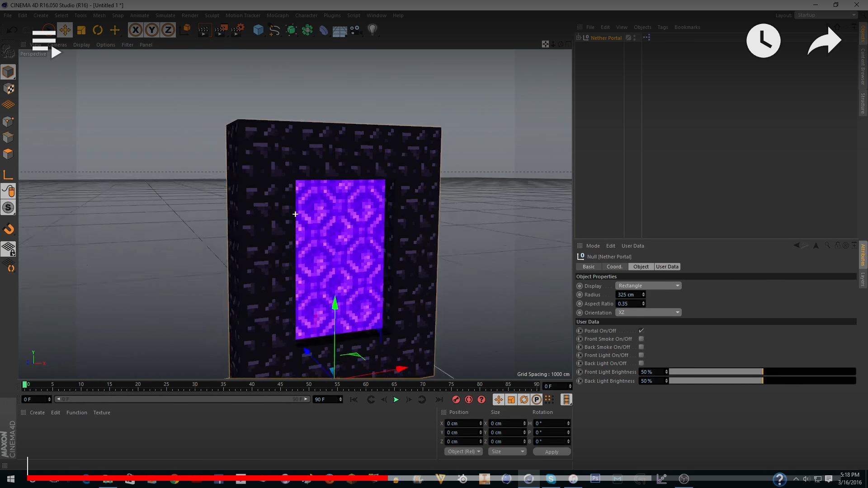Open the Size mode dropdown
This screenshot has height=488, width=868.
tap(507, 451)
